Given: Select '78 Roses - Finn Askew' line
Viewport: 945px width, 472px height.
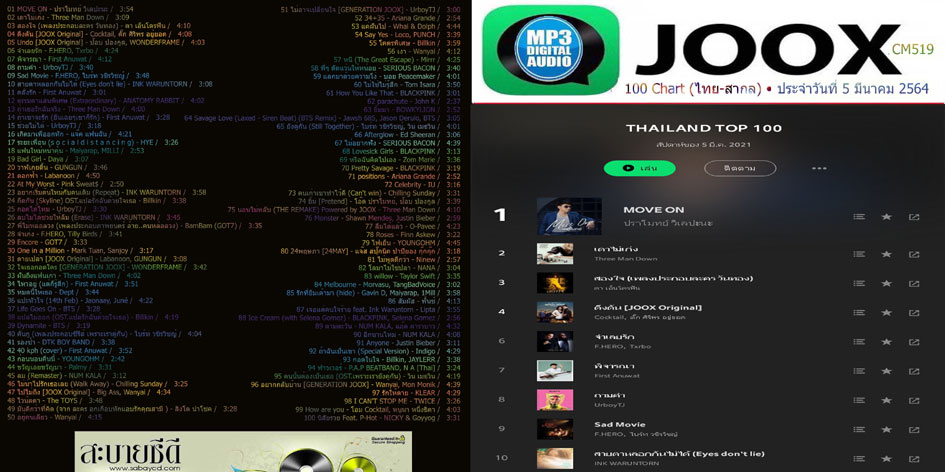Looking at the screenshot, I should tap(413, 234).
